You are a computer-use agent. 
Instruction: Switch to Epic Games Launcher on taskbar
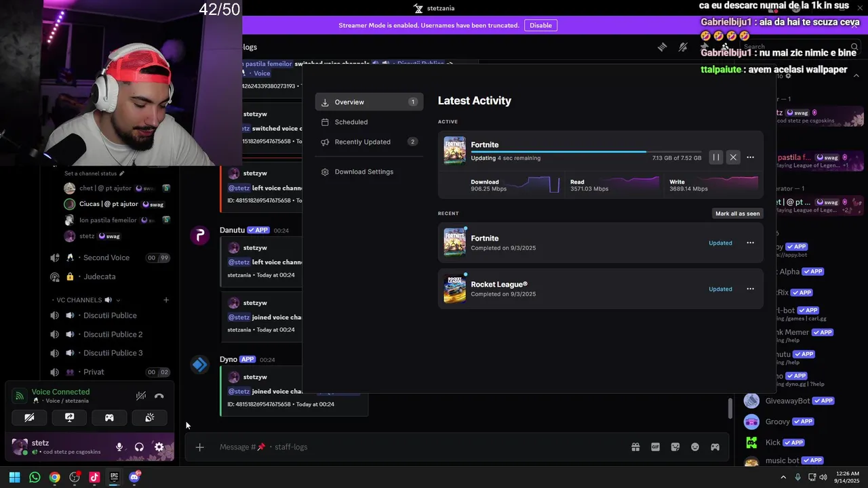coord(115,477)
